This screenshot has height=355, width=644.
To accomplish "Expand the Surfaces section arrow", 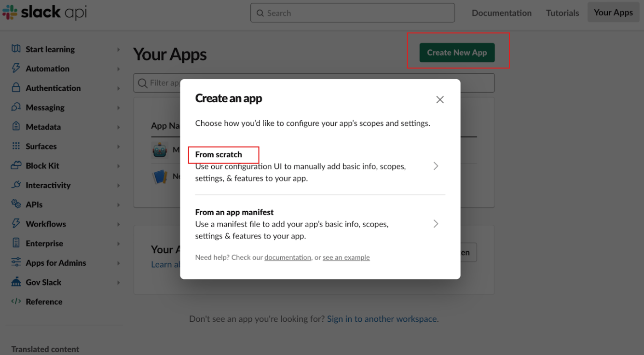I will 118,146.
